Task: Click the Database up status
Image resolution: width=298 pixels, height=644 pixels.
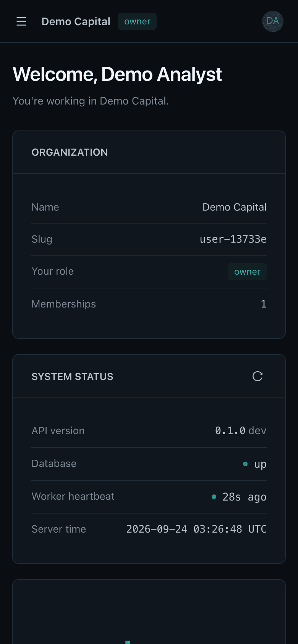Action: click(x=255, y=464)
